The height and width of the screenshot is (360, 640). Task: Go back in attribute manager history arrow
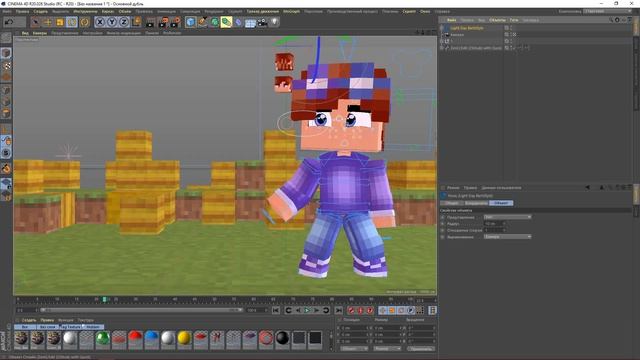point(587,188)
